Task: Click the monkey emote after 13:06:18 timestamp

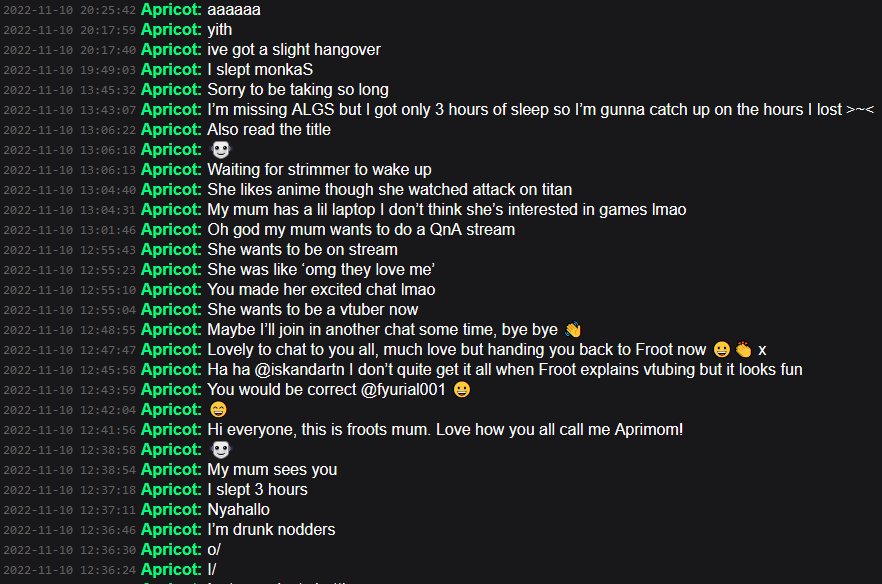Action: 220,150
